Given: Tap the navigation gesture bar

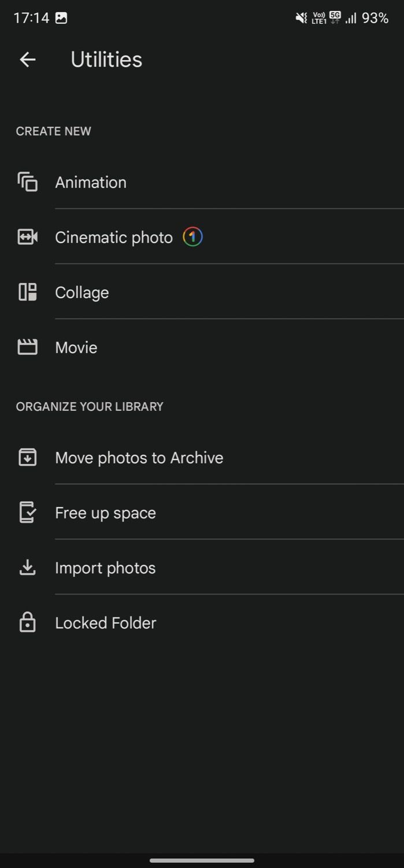Looking at the screenshot, I should [x=202, y=859].
